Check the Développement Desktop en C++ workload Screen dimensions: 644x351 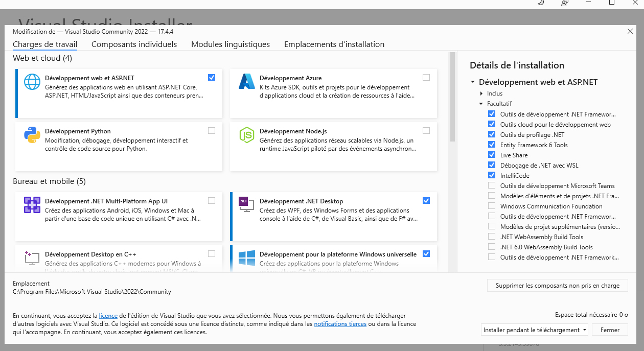[212, 253]
